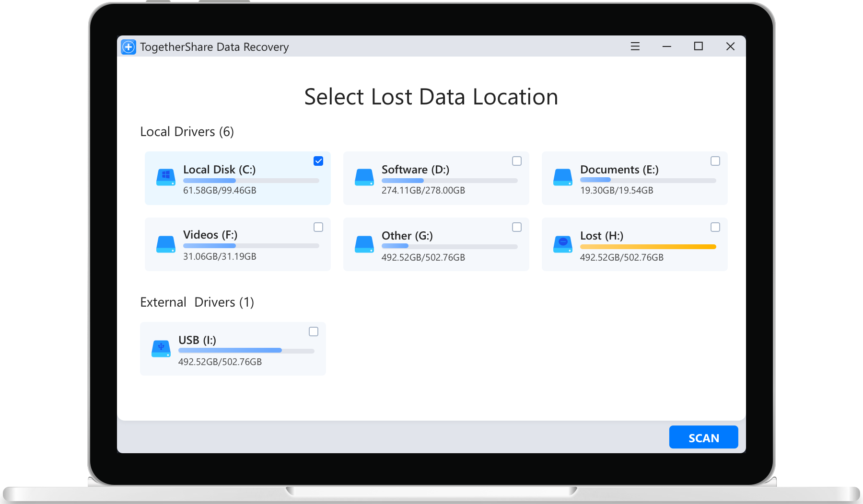Image resolution: width=863 pixels, height=504 pixels.
Task: Maximize the TogetherShare Data Recovery window
Action: pos(699,46)
